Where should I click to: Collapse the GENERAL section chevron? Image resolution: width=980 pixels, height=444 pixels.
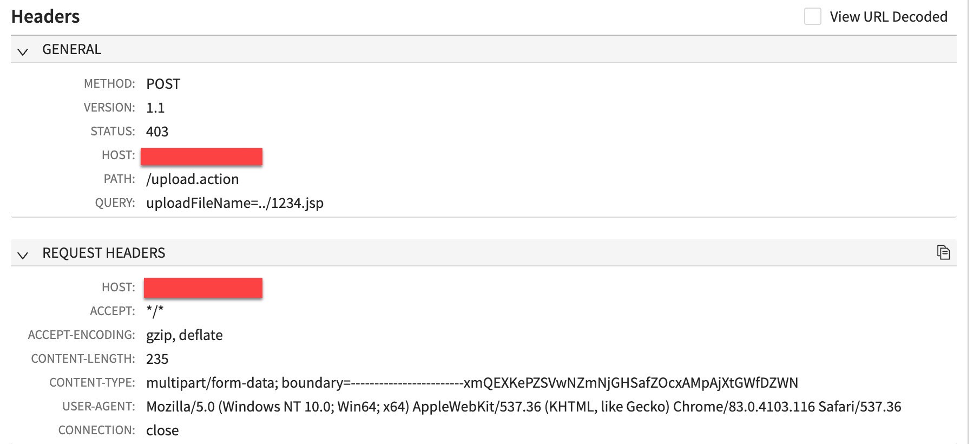[22, 51]
